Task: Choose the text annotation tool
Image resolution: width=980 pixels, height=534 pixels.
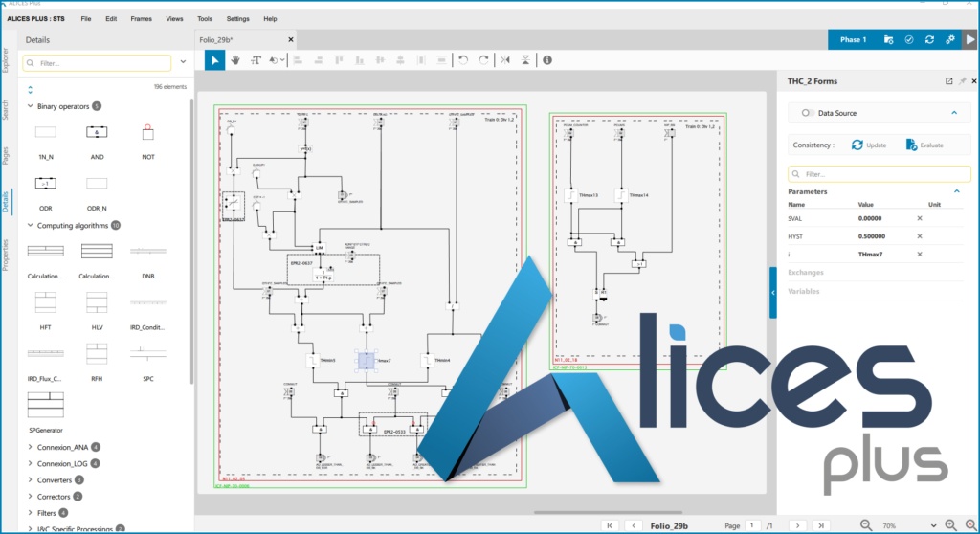Action: tap(256, 60)
